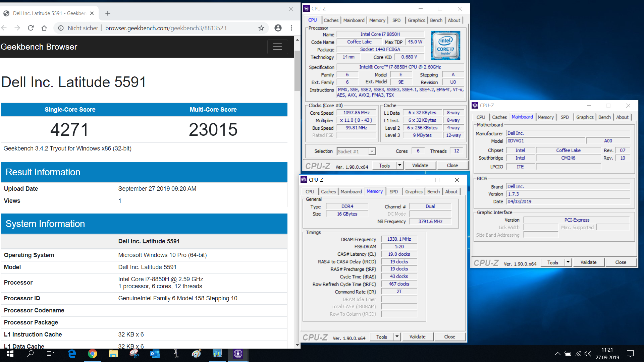Reload the Geekbench page
644x362 pixels.
click(31, 28)
